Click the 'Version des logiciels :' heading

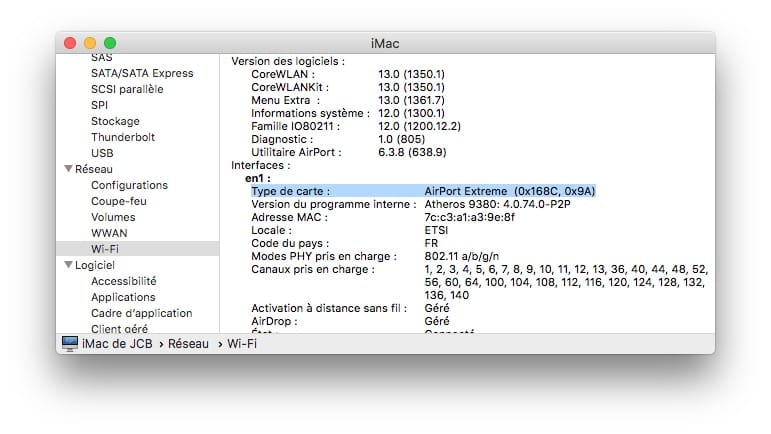pyautogui.click(x=288, y=61)
